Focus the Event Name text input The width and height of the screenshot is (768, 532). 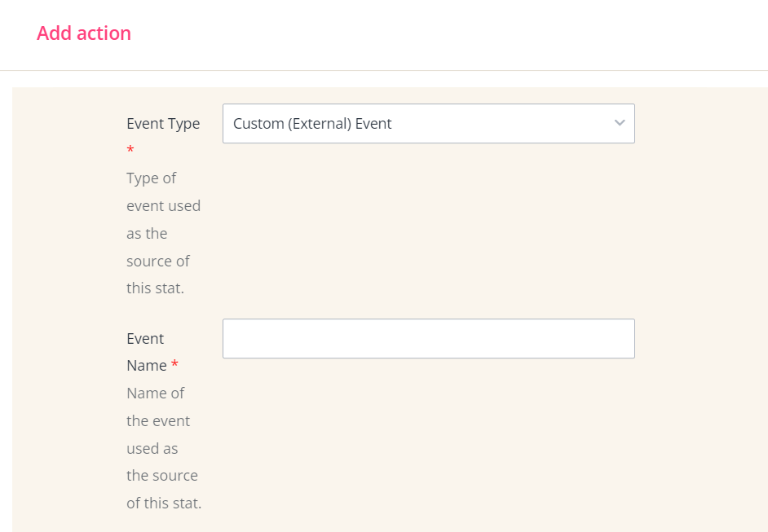tap(428, 338)
